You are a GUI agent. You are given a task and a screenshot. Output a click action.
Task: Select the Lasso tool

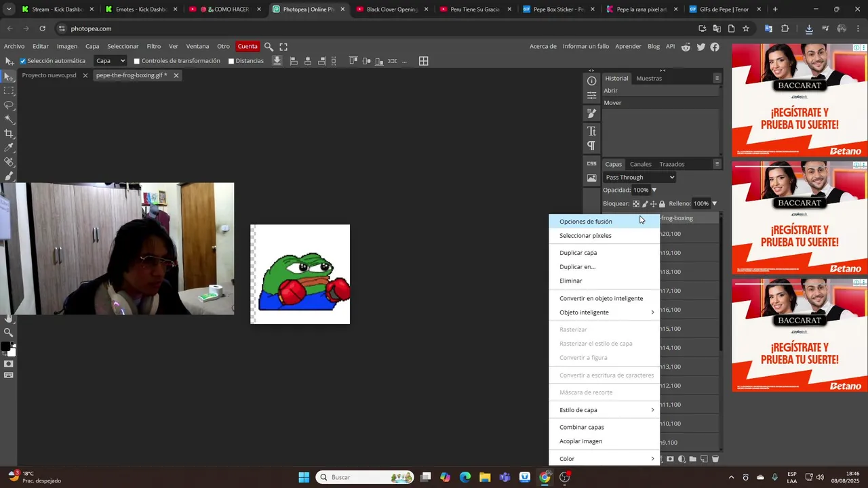[9, 105]
